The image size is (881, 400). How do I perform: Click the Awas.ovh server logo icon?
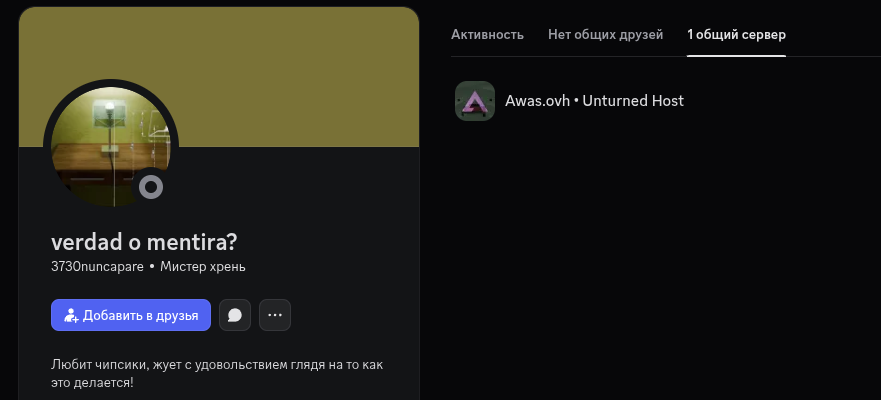click(x=475, y=101)
